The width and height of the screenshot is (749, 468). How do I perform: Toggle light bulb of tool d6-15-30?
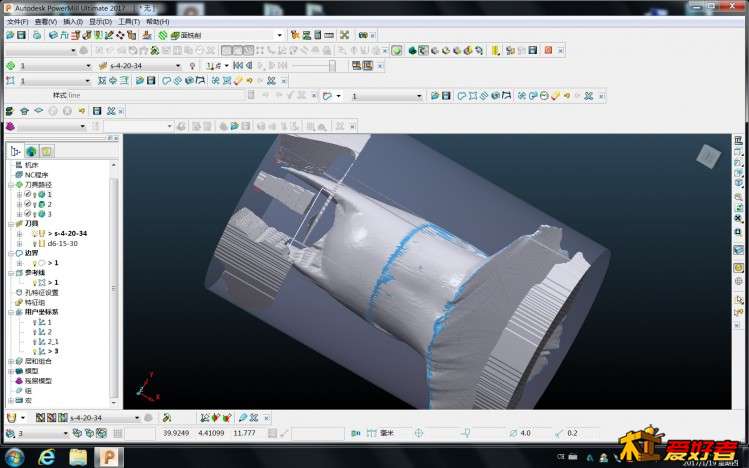pos(34,244)
